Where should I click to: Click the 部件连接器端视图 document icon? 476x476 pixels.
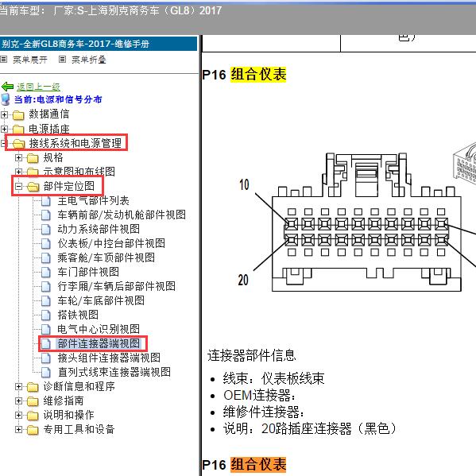pyautogui.click(x=46, y=343)
